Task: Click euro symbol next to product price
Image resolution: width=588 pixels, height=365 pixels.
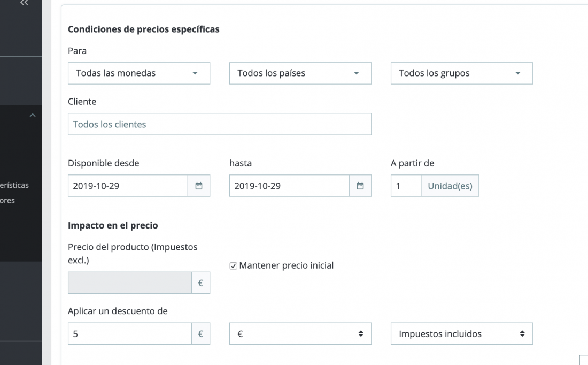Action: pyautogui.click(x=200, y=283)
